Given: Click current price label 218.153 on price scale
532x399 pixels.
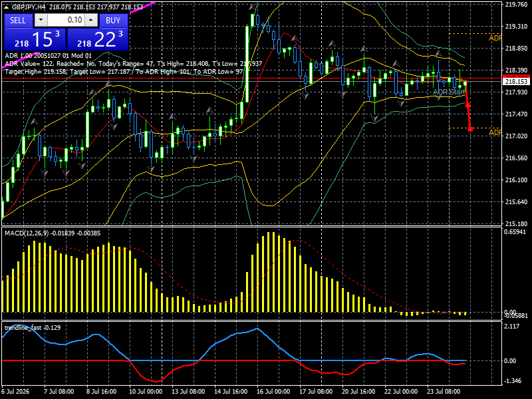Looking at the screenshot, I should [517, 82].
